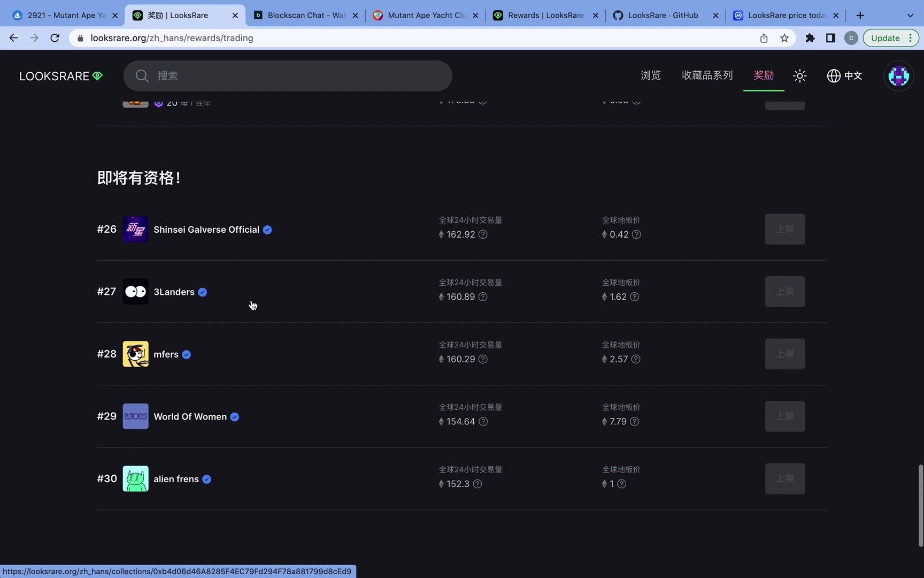Switch to LooksRare · GitHub tab
Image resolution: width=924 pixels, height=578 pixels.
point(666,16)
